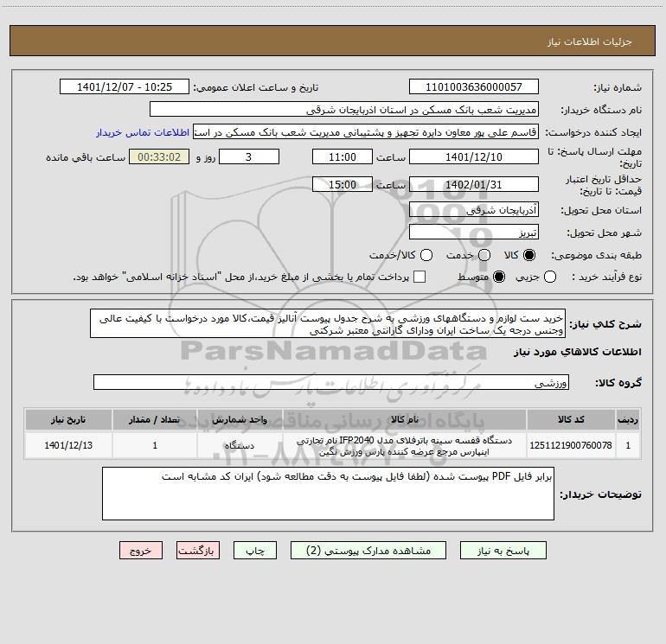
Task: Click the توضیحات خریدار text area
Action: (x=328, y=494)
